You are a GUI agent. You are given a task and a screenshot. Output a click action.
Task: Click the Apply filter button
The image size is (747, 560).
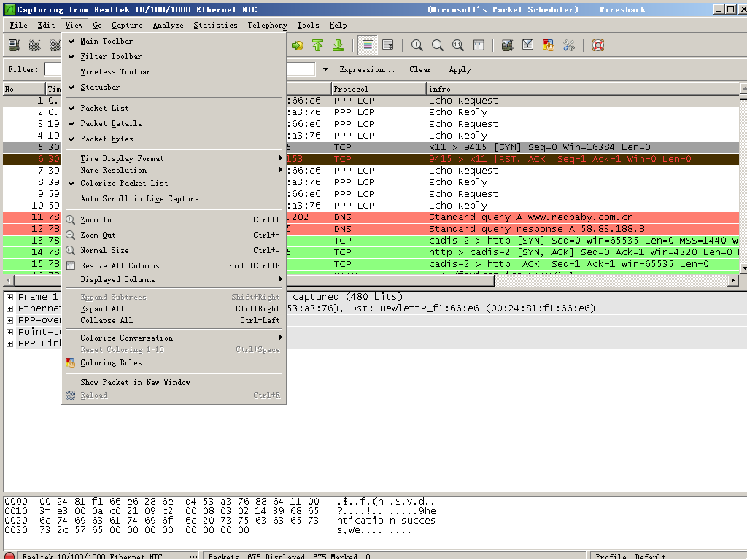pos(460,69)
